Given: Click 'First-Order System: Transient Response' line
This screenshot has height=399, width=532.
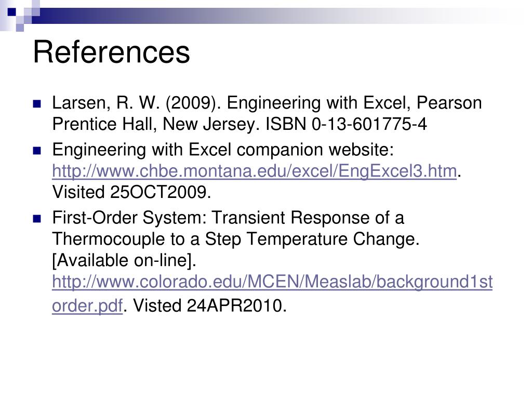Looking at the screenshot, I should coord(228,218).
